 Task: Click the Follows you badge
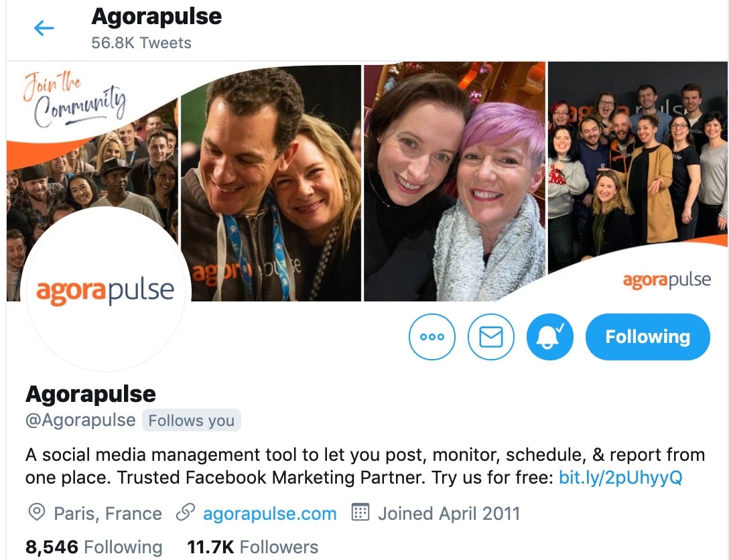[x=192, y=421]
